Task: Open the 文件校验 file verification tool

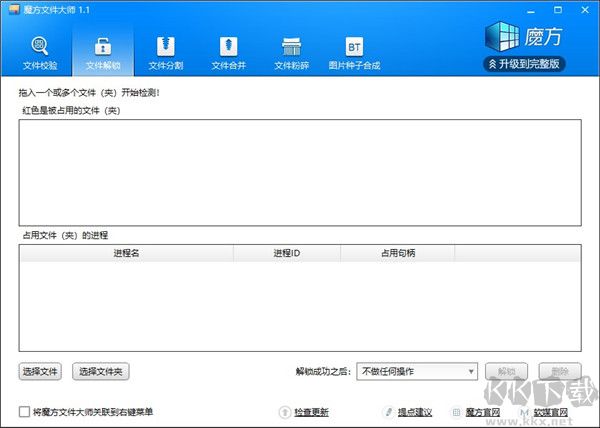Action: (x=40, y=52)
